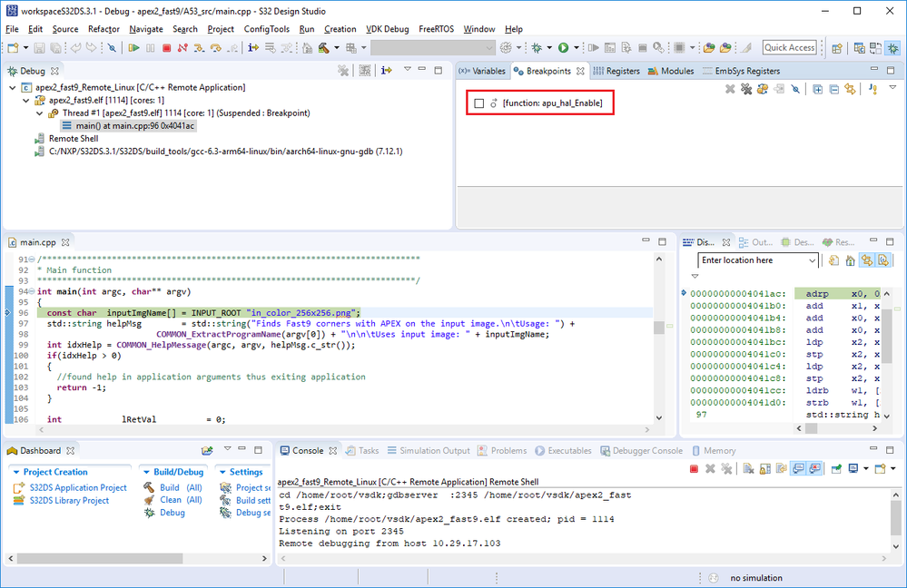Switch to the Debugger Console tab
907x588 pixels.
pyautogui.click(x=641, y=451)
